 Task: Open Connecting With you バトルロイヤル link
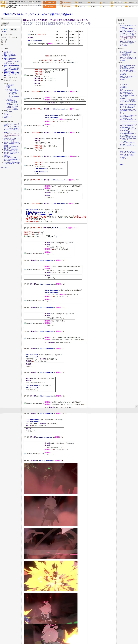pyautogui.click(x=12, y=74)
